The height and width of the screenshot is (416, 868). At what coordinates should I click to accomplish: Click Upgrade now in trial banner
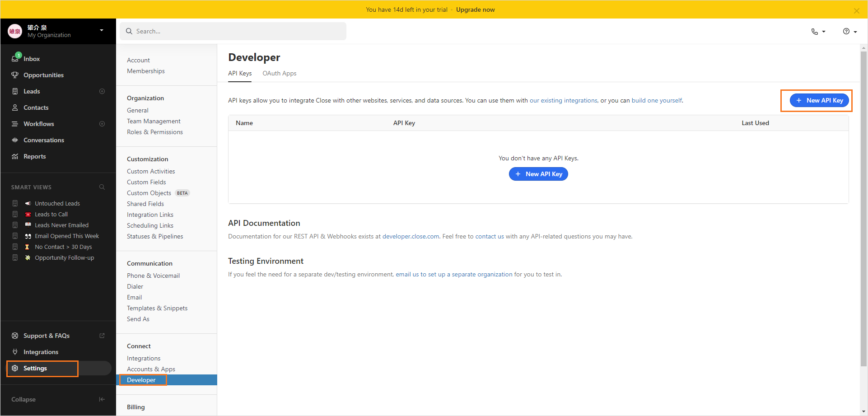coord(475,9)
